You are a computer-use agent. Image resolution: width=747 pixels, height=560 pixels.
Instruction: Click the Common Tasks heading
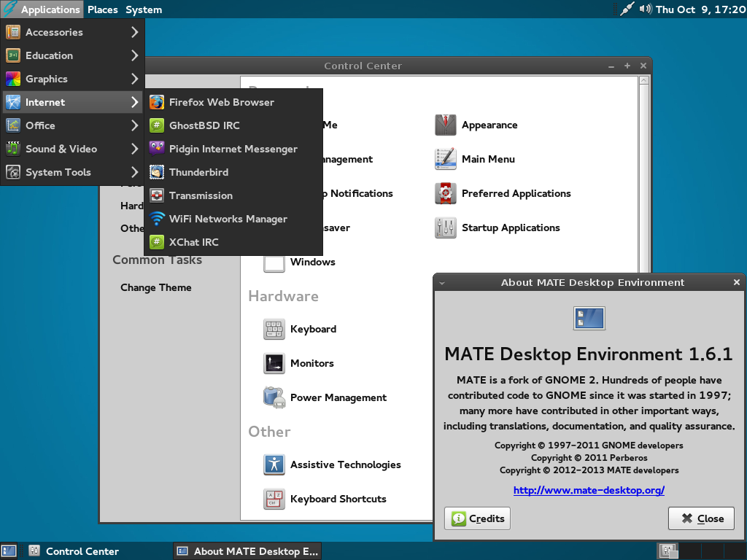pos(158,260)
